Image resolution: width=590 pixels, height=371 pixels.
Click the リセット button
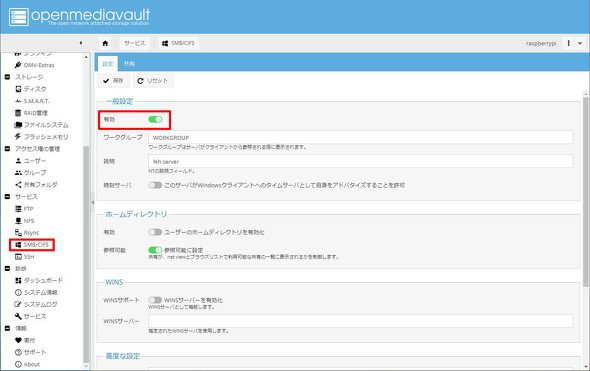pos(153,81)
